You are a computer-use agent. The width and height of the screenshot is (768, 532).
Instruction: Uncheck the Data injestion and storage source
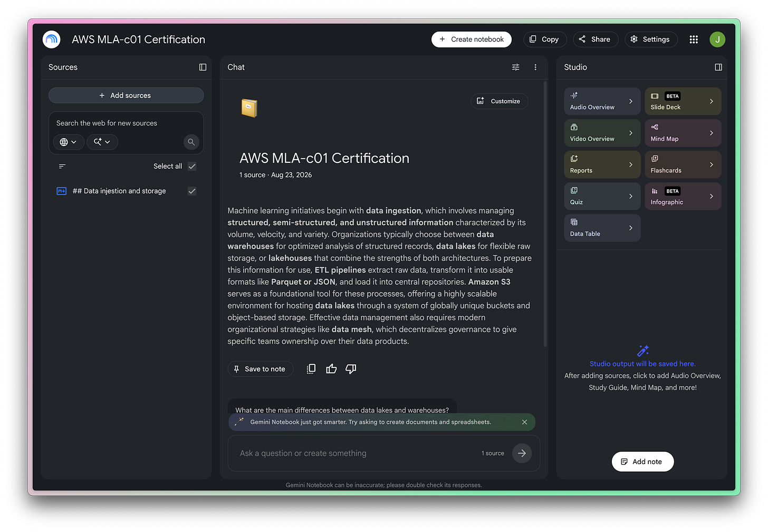coord(192,191)
